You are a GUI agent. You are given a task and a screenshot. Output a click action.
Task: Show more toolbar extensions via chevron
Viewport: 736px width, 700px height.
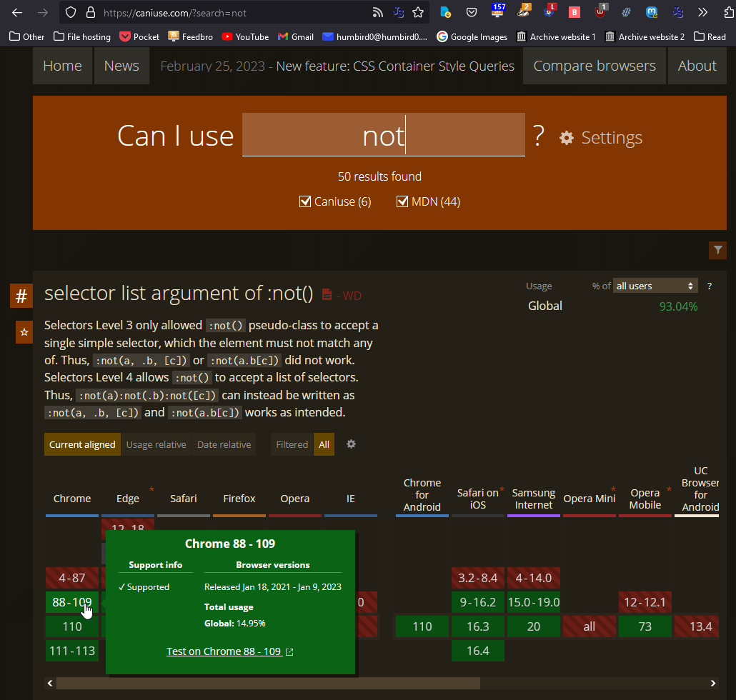coord(703,12)
